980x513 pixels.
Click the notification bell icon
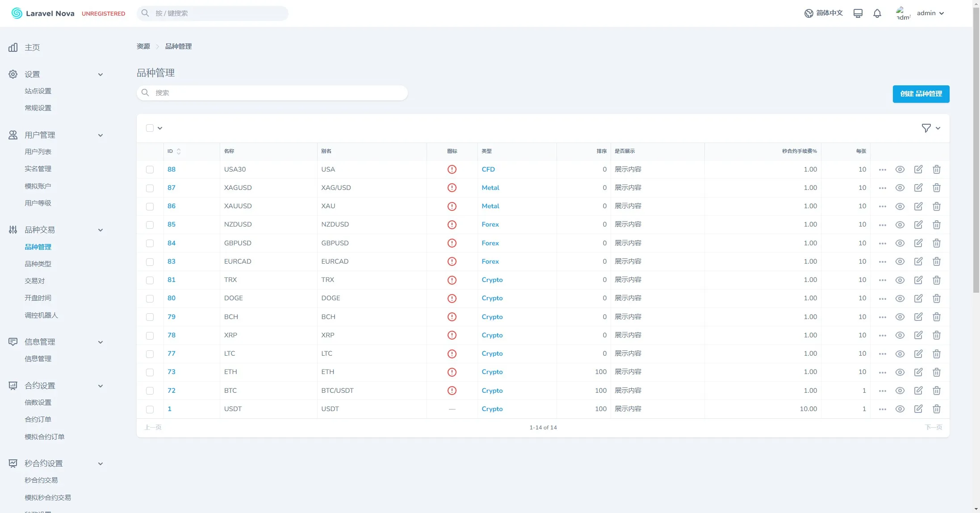point(877,13)
